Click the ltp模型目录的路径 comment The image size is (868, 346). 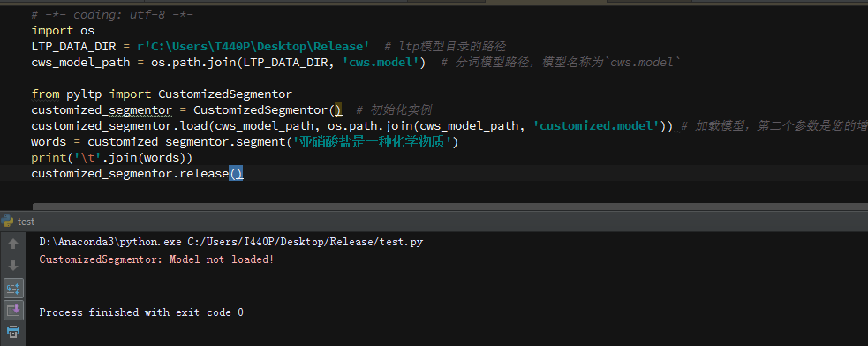(x=444, y=46)
